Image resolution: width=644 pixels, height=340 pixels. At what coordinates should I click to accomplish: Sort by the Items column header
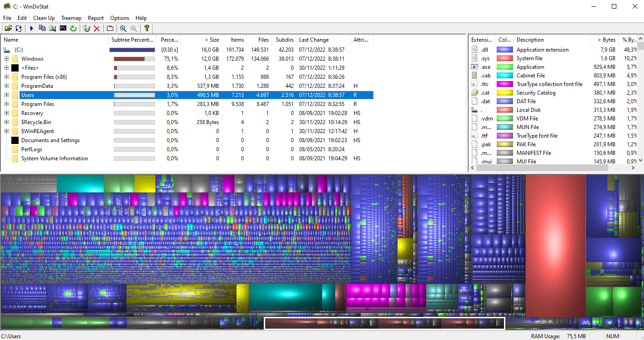pos(234,40)
